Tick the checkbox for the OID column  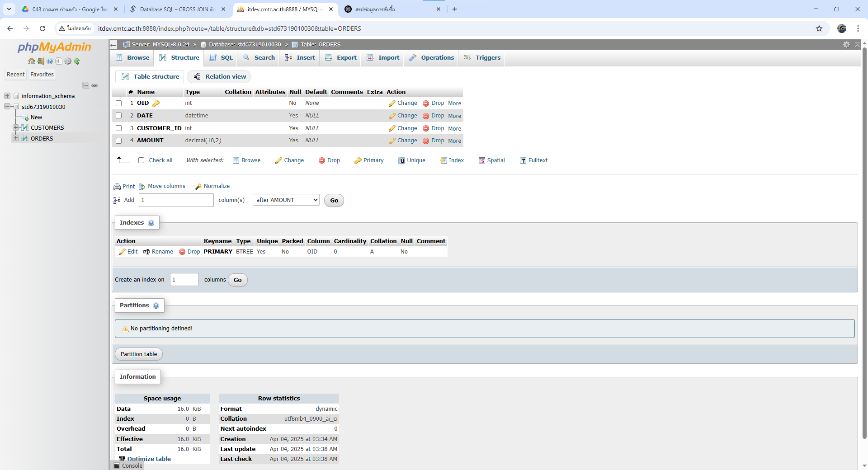coord(119,103)
